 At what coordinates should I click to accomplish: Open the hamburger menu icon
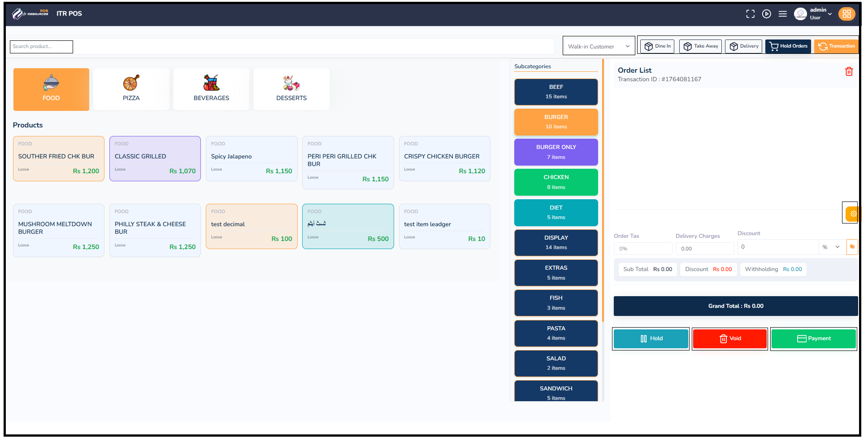[782, 14]
